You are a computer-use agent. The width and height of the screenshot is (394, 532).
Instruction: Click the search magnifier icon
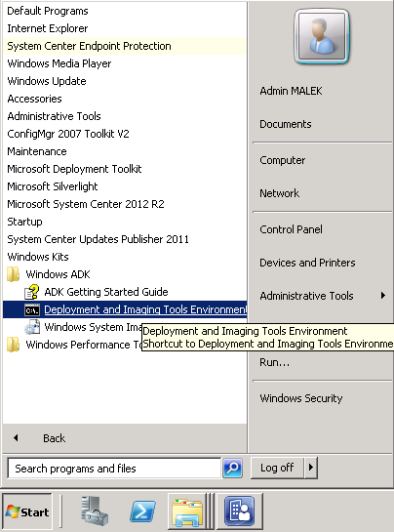pos(233,469)
